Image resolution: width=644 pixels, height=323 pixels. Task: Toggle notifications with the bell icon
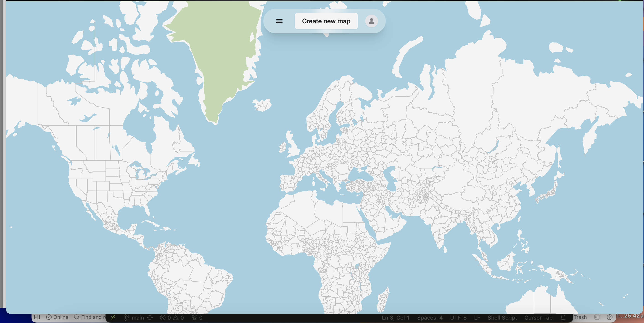coord(563,317)
